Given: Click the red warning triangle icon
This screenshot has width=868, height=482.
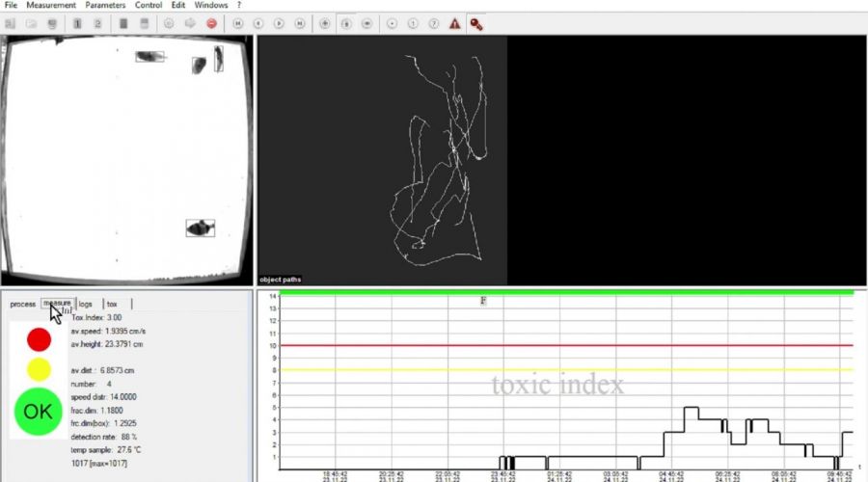Looking at the screenshot, I should [454, 24].
